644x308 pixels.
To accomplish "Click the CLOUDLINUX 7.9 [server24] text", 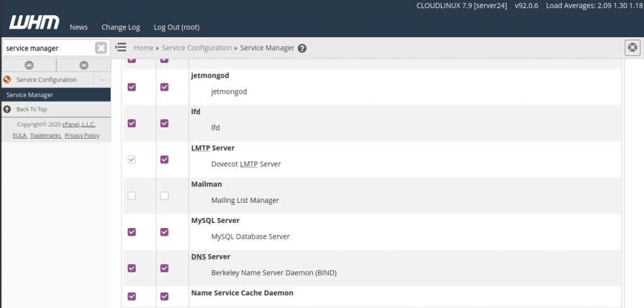I will [x=462, y=6].
